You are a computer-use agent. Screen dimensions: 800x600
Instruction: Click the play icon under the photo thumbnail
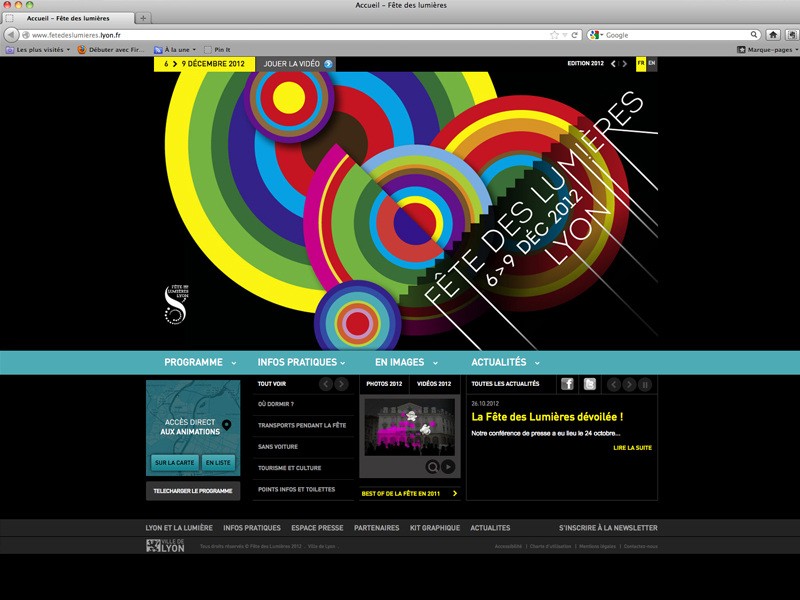tap(448, 467)
